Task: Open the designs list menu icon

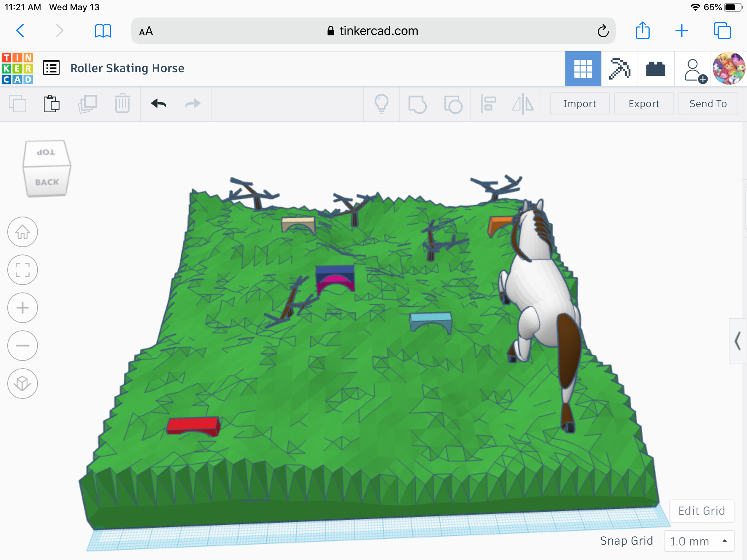Action: [x=51, y=68]
